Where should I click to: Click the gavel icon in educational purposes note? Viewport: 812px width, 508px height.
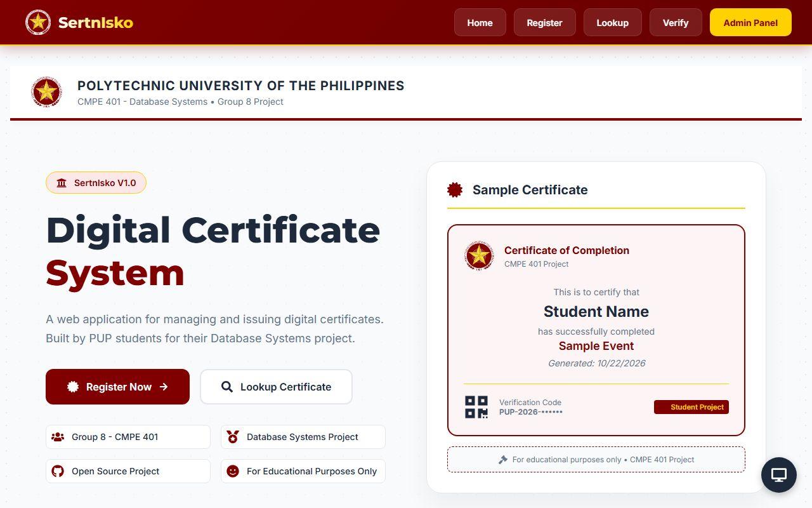point(503,460)
